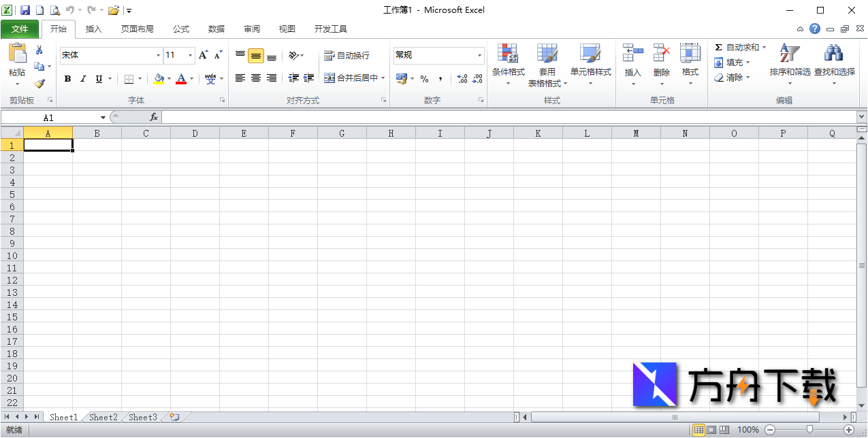Image resolution: width=868 pixels, height=438 pixels.
Task: Expand the number format dropdown showing 常规
Action: click(479, 54)
